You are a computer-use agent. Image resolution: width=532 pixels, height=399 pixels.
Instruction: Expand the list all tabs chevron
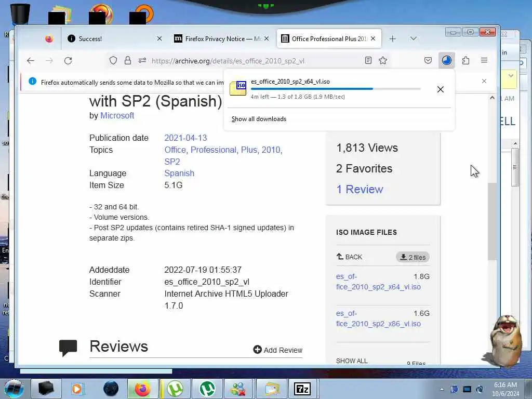point(413,38)
